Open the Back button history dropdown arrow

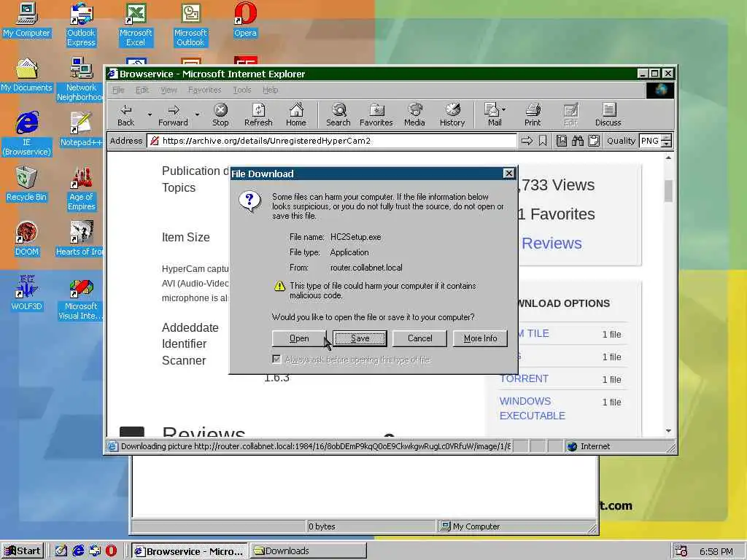pyautogui.click(x=150, y=114)
